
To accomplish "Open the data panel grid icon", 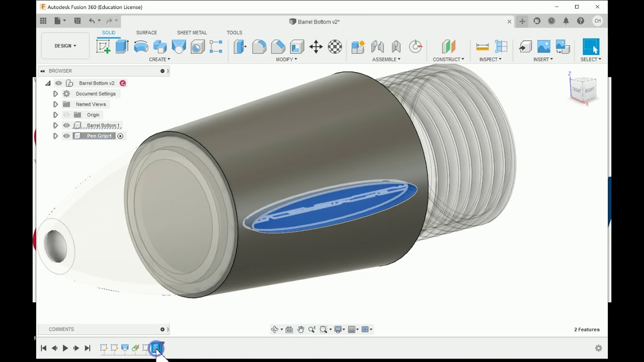I will pos(43,21).
